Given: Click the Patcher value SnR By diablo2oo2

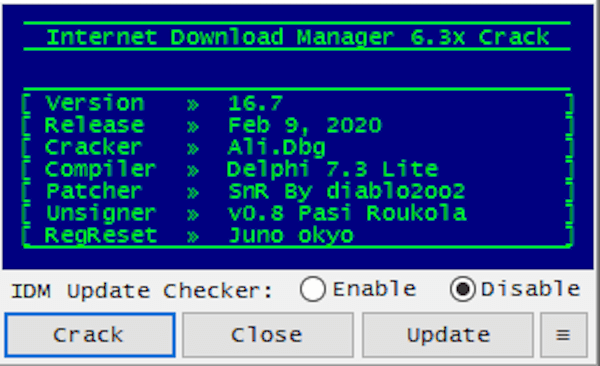Looking at the screenshot, I should tap(346, 191).
